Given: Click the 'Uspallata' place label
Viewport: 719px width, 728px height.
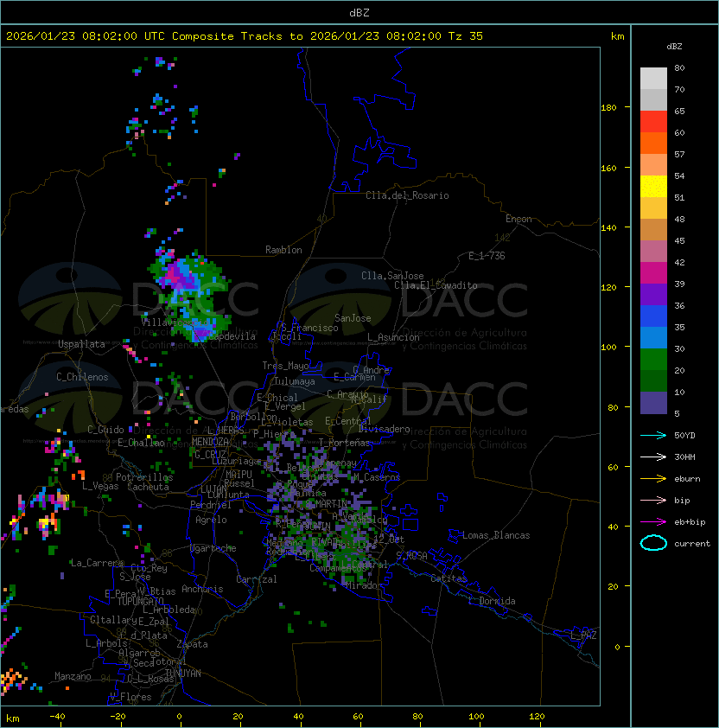Looking at the screenshot, I should (81, 344).
